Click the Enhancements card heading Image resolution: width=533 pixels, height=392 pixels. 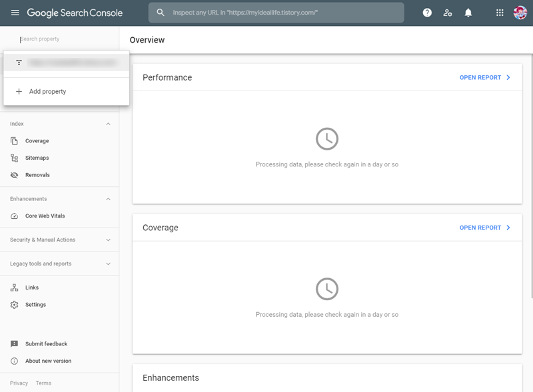(x=171, y=378)
